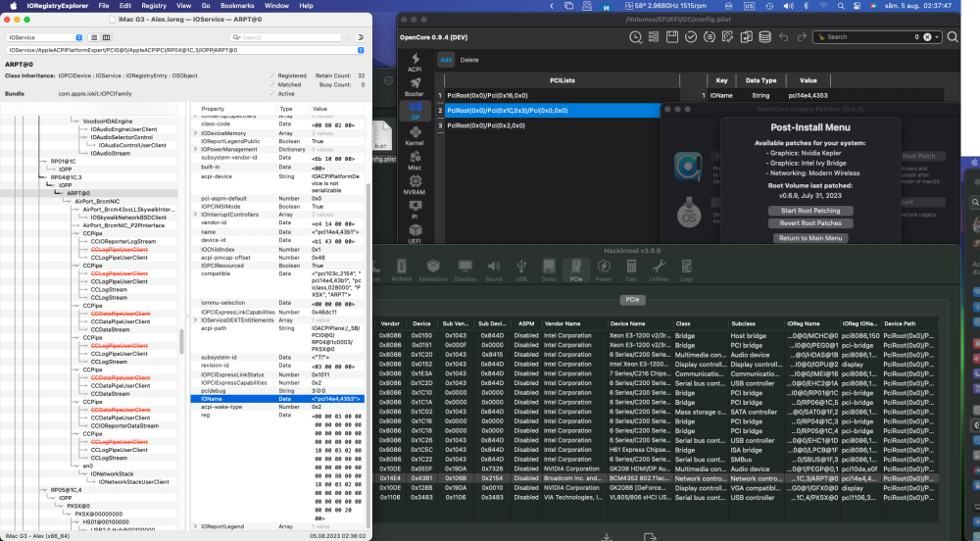The width and height of the screenshot is (980, 541).
Task: Click the magnifier icon at OpenCore toolbar end
Action: pyautogui.click(x=953, y=37)
